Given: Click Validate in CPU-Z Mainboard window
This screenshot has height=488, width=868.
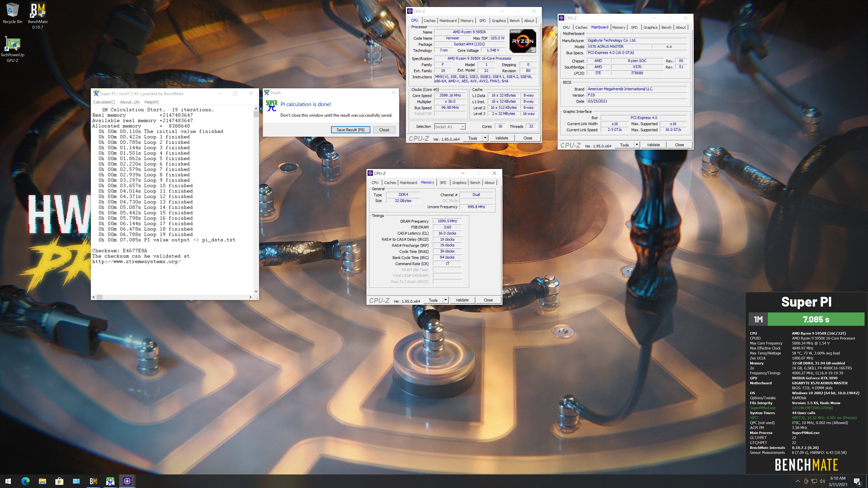Looking at the screenshot, I should coord(653,145).
